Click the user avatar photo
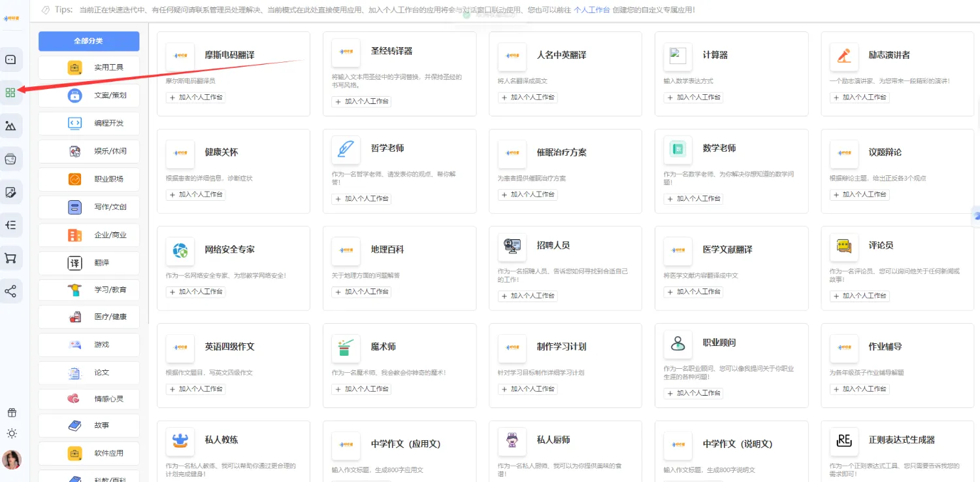The width and height of the screenshot is (980, 482). tap(12, 460)
